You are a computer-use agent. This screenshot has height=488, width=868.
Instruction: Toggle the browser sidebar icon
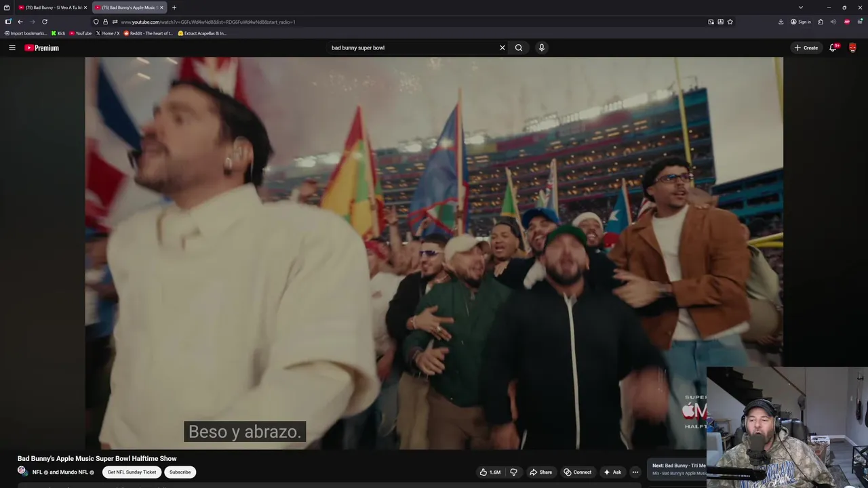(8, 22)
